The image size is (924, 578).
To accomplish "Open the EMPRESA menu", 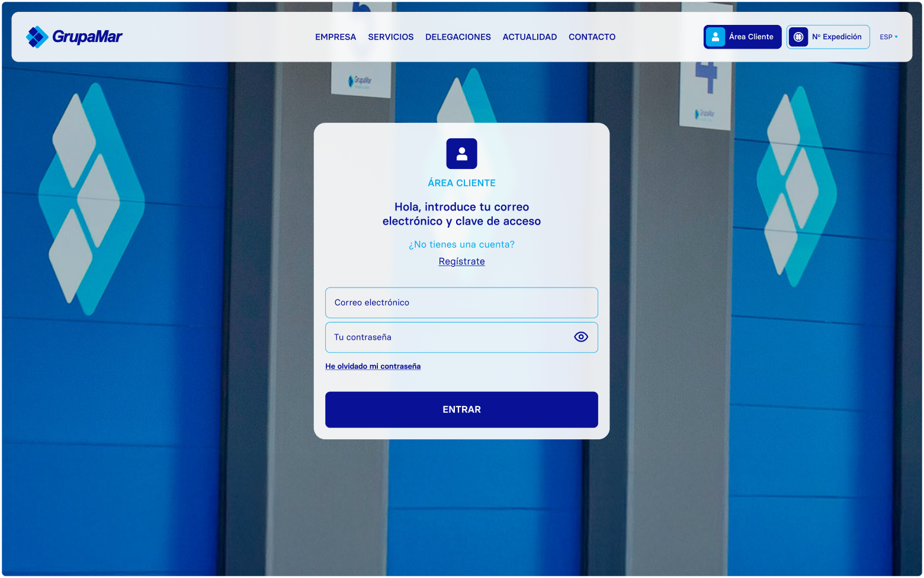I will coord(335,37).
